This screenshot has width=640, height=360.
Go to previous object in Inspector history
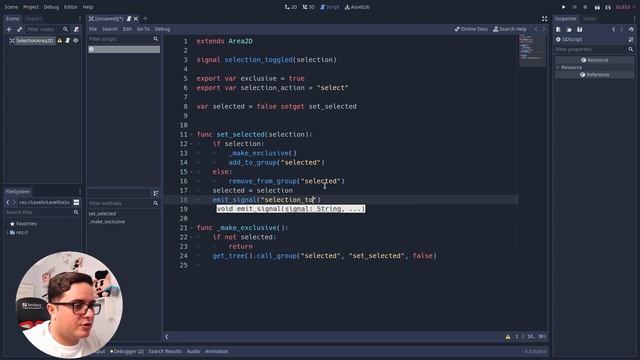coord(613,29)
